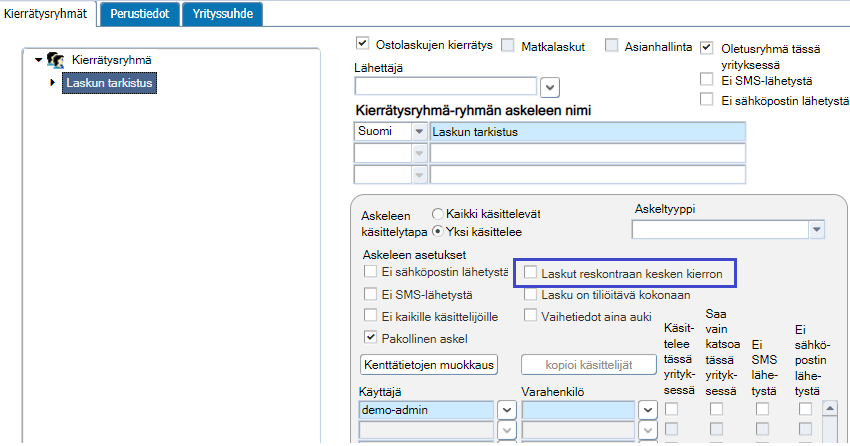Click the user list scroll up arrow
This screenshot has height=446, width=850.
coord(830,408)
